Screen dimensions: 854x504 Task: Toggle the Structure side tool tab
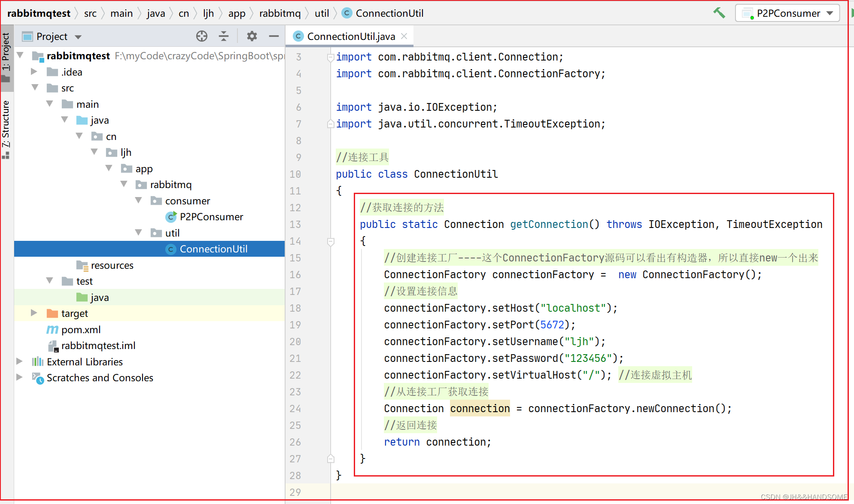point(6,130)
